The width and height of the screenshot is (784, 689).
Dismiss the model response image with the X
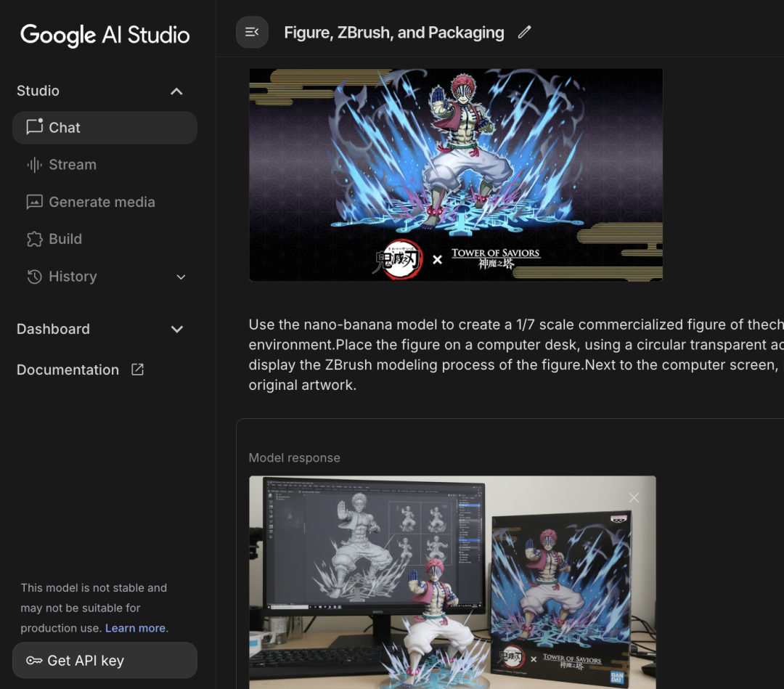633,497
